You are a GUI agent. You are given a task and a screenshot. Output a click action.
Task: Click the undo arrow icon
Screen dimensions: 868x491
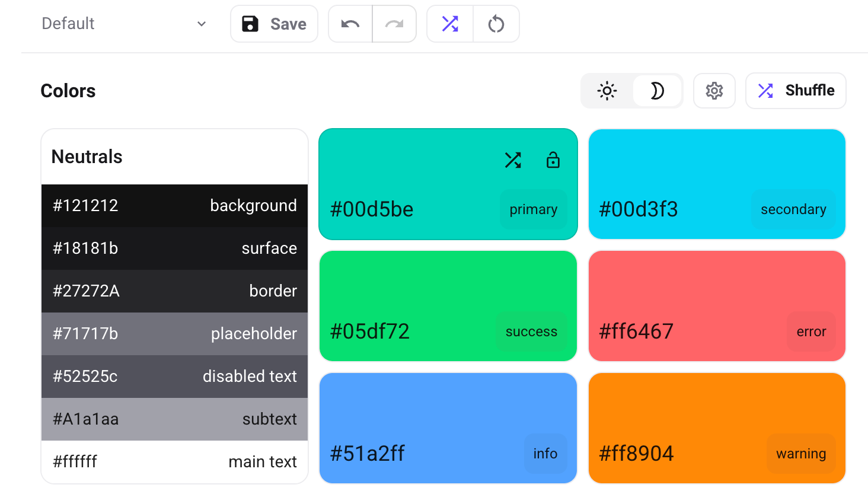point(350,24)
